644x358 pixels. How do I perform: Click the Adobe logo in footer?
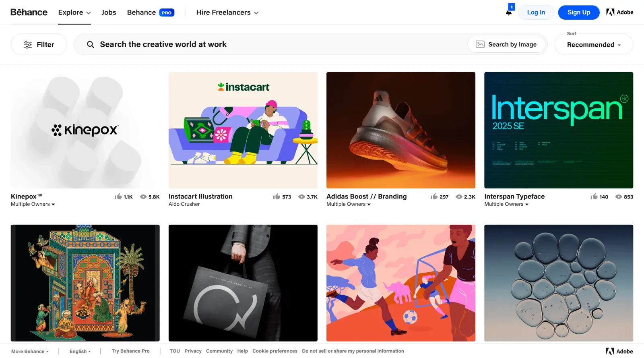click(619, 351)
